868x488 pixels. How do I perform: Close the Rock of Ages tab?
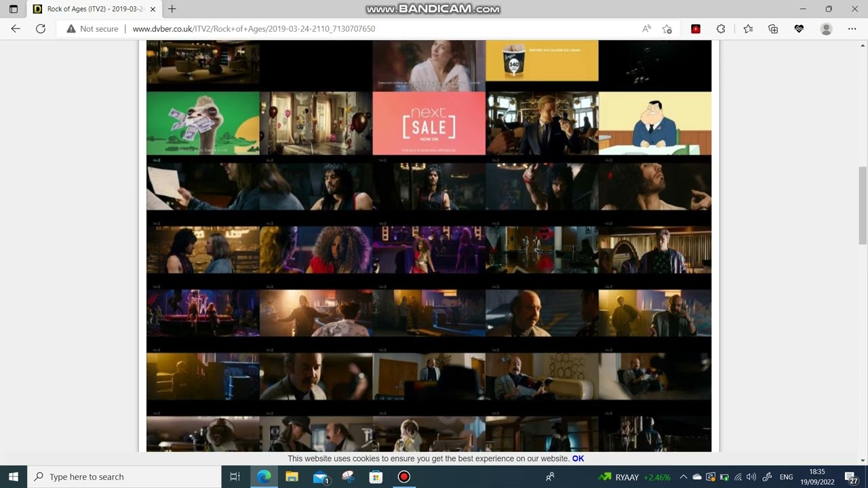tap(153, 9)
